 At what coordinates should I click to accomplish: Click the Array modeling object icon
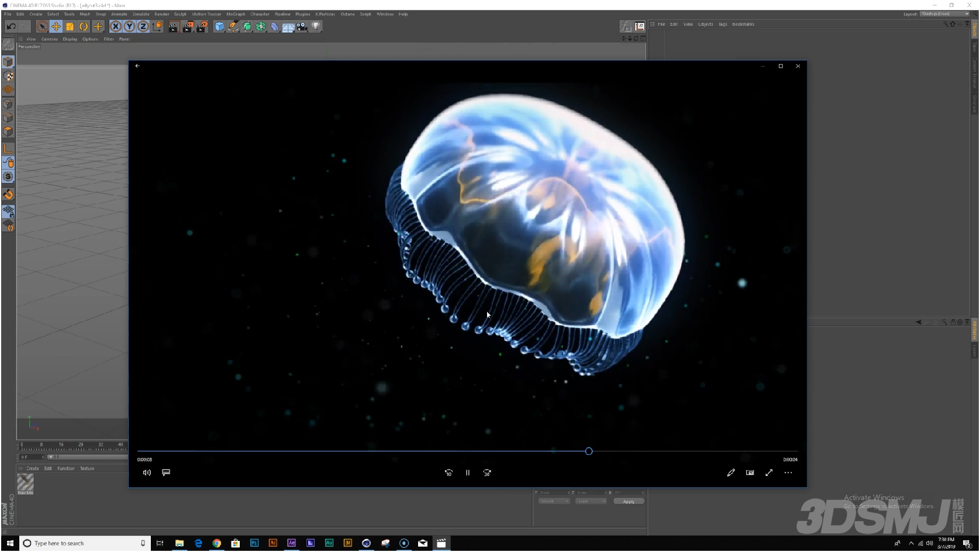261,26
